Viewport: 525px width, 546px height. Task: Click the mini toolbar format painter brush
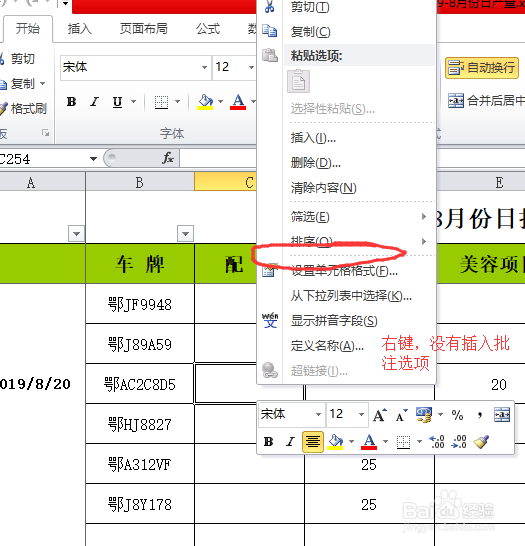click(x=481, y=442)
